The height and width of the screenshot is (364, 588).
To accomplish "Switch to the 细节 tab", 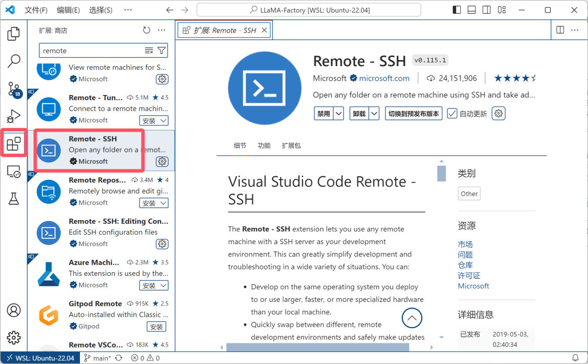I will coord(240,146).
